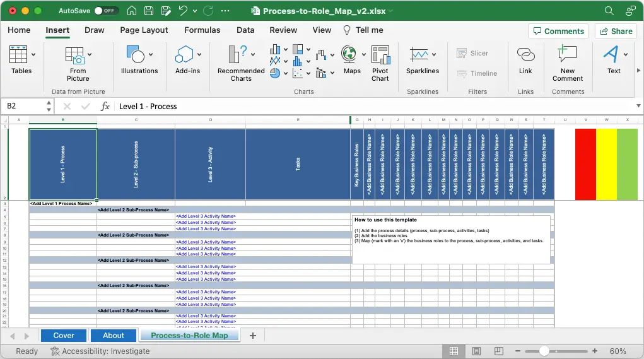
Task: Toggle the AutoSave switch
Action: (x=106, y=11)
